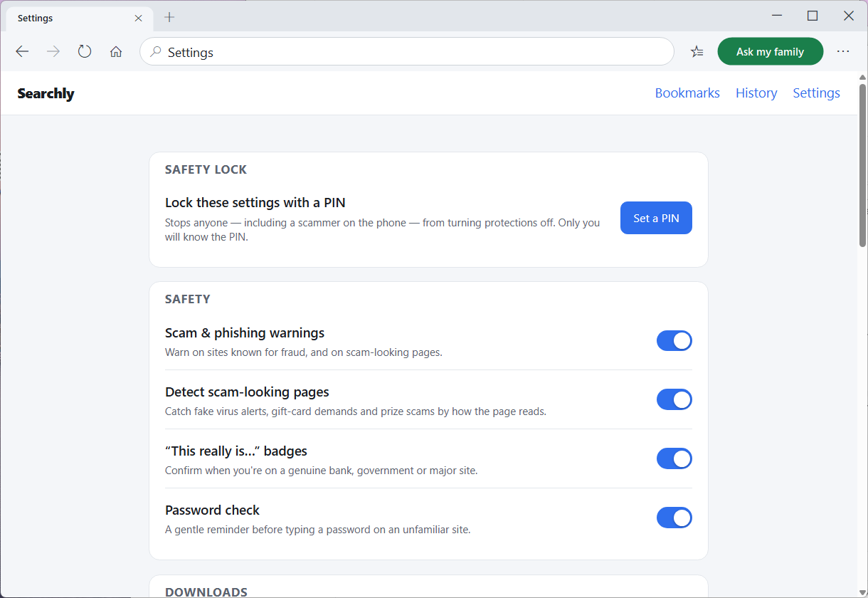
Task: Click the forward navigation arrow
Action: 53,51
